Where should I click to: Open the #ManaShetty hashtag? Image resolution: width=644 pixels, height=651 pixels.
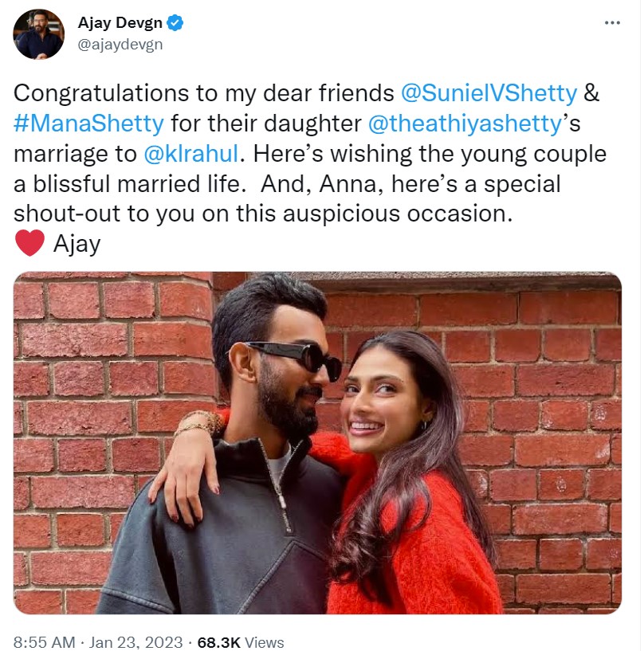pyautogui.click(x=90, y=124)
